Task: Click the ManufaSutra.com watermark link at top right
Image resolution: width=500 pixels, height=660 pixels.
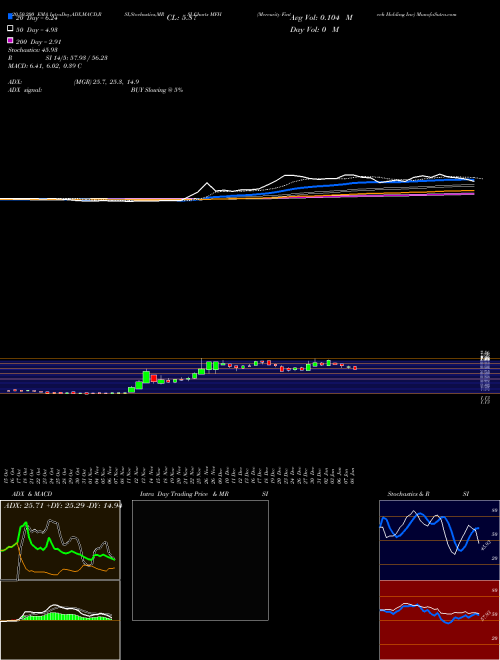Action: coord(436,14)
